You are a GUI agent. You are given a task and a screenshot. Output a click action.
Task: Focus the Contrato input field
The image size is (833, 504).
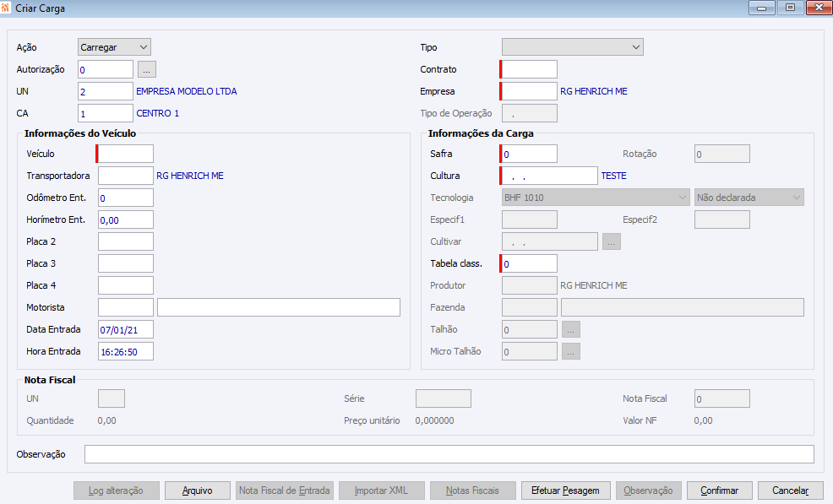[x=529, y=69]
